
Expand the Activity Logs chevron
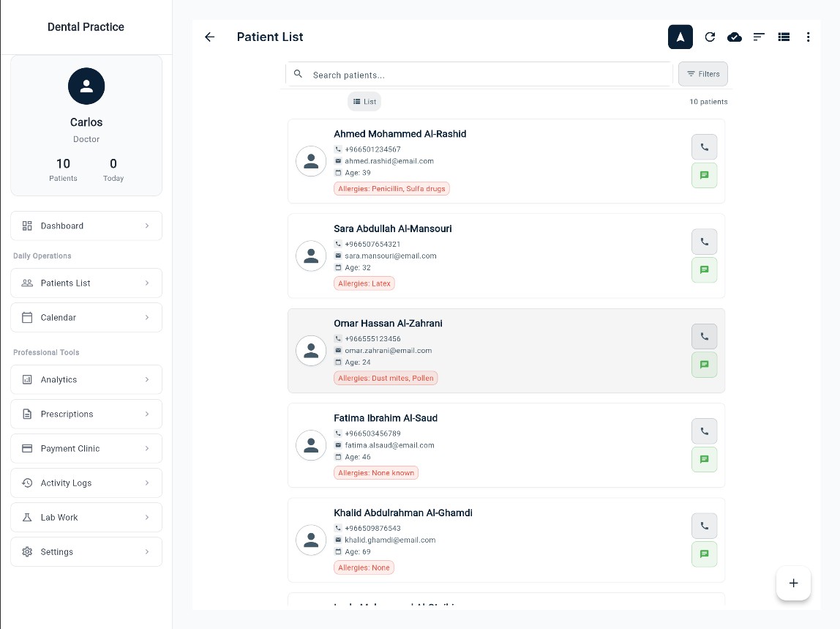pyautogui.click(x=147, y=483)
